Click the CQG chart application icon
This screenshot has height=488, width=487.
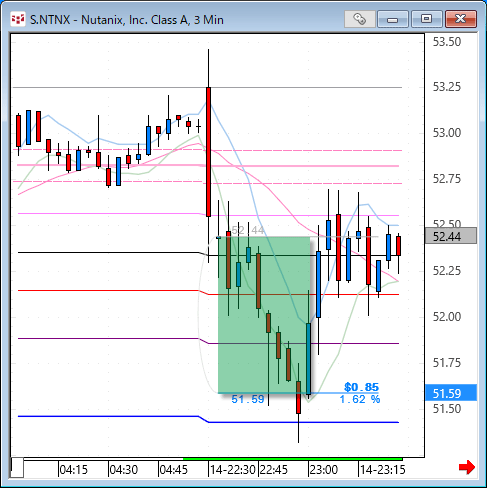[18, 19]
